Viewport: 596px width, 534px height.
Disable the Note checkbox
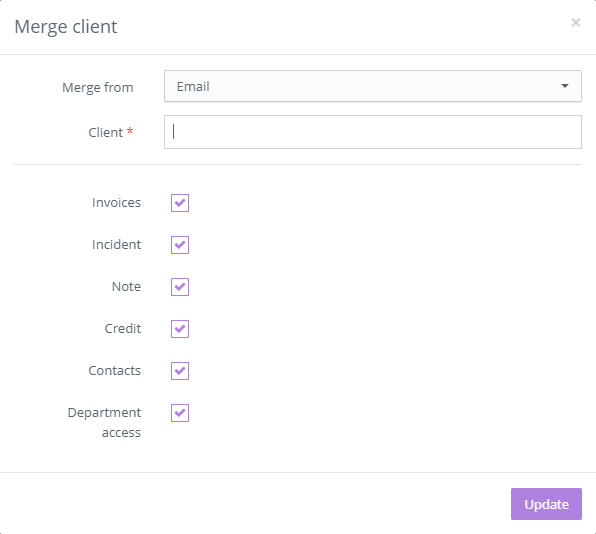point(180,287)
